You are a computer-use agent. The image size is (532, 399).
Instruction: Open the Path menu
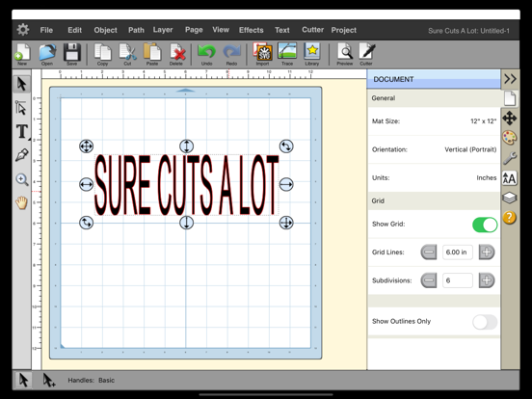pos(136,30)
